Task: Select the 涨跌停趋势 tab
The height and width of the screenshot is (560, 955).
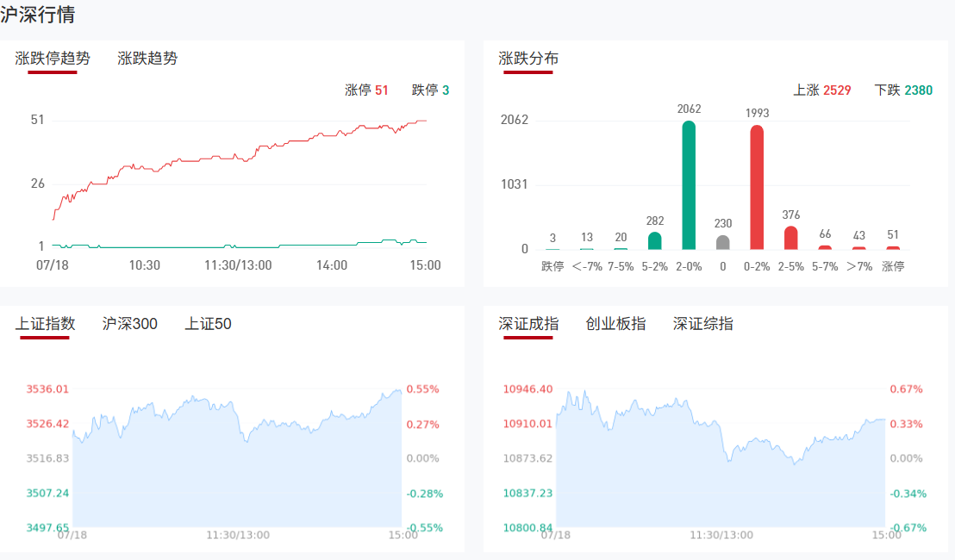Action: pyautogui.click(x=53, y=59)
